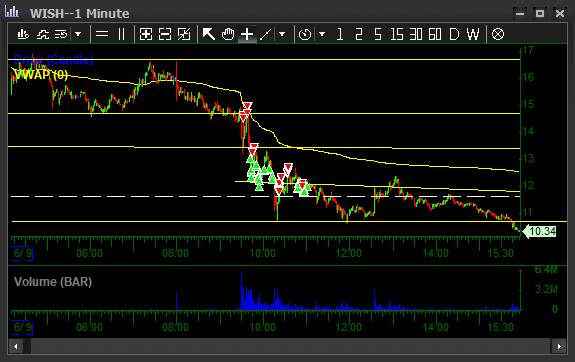Click the 6/9 date label under price chart

tap(22, 253)
